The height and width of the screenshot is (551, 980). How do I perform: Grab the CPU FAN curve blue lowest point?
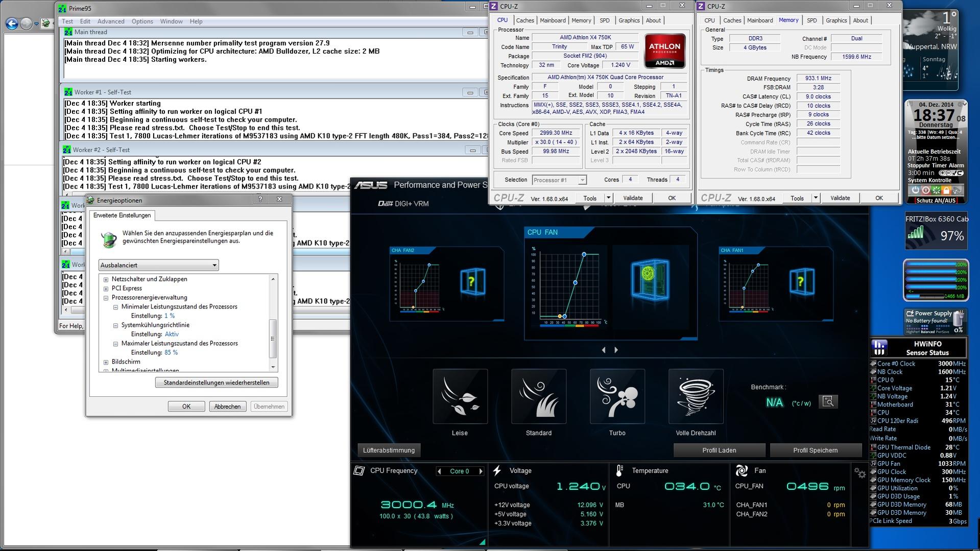click(564, 317)
